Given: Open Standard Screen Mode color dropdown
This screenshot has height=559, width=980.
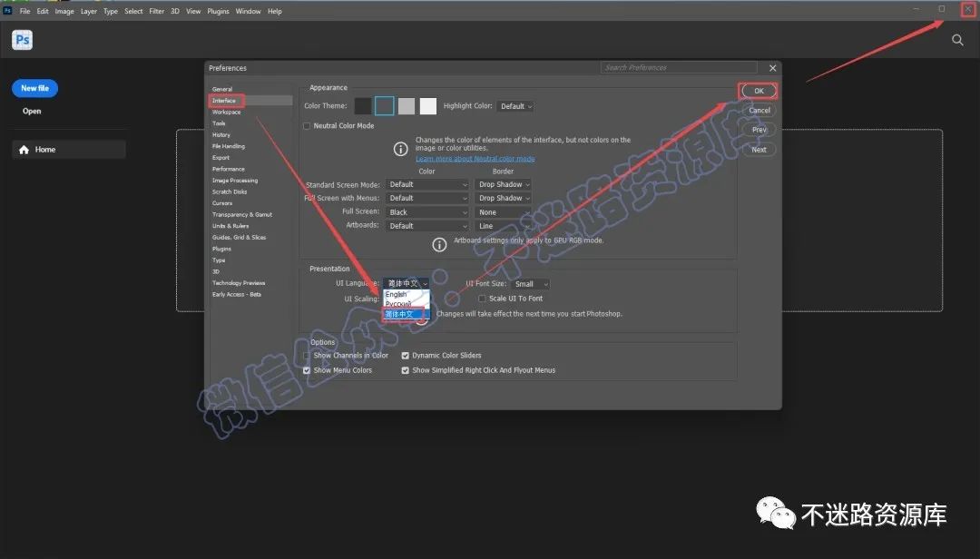Looking at the screenshot, I should tap(426, 184).
